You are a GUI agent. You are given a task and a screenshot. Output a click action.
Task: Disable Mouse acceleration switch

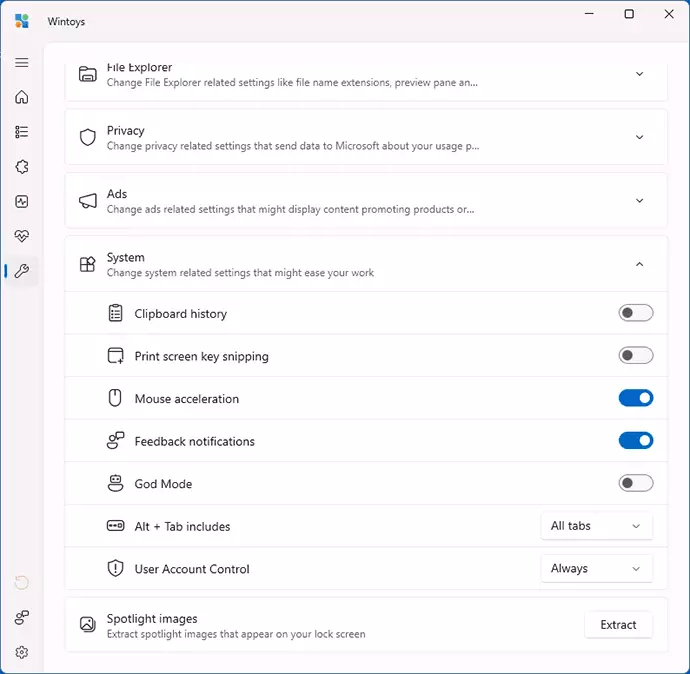[635, 398]
